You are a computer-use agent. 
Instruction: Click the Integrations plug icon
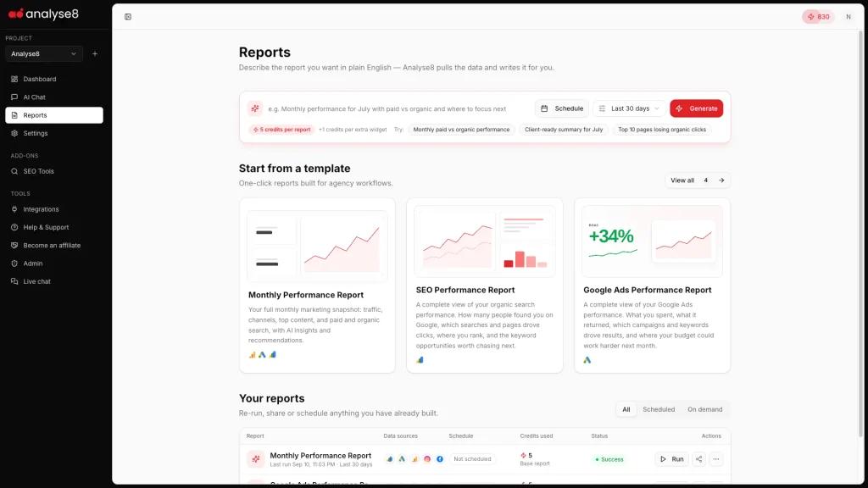click(14, 209)
